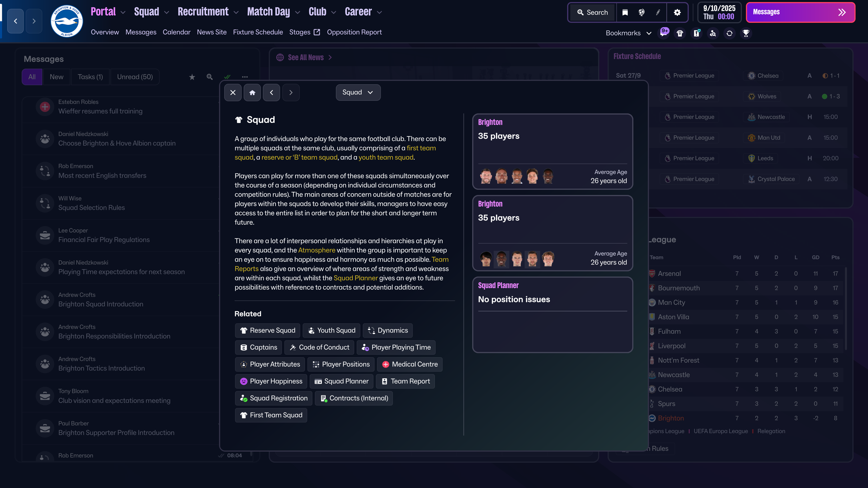This screenshot has height=488, width=868.
Task: Open the squad shirt icon in top bar
Action: click(680, 33)
